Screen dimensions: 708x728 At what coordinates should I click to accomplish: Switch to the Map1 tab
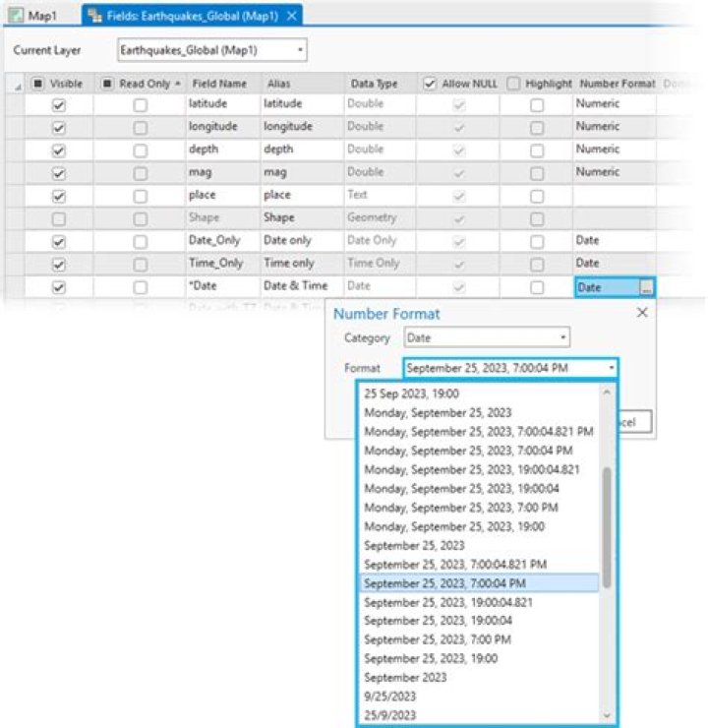click(x=32, y=16)
